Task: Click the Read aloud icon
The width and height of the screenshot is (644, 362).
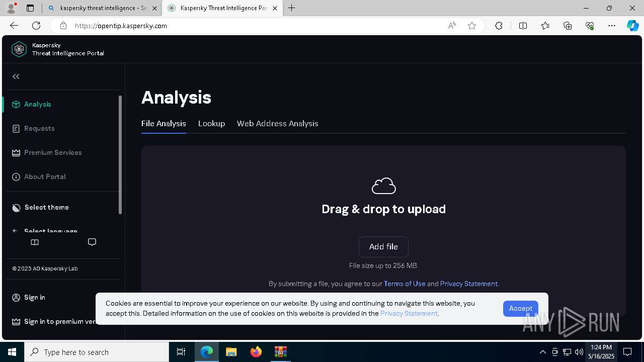Action: point(452,26)
